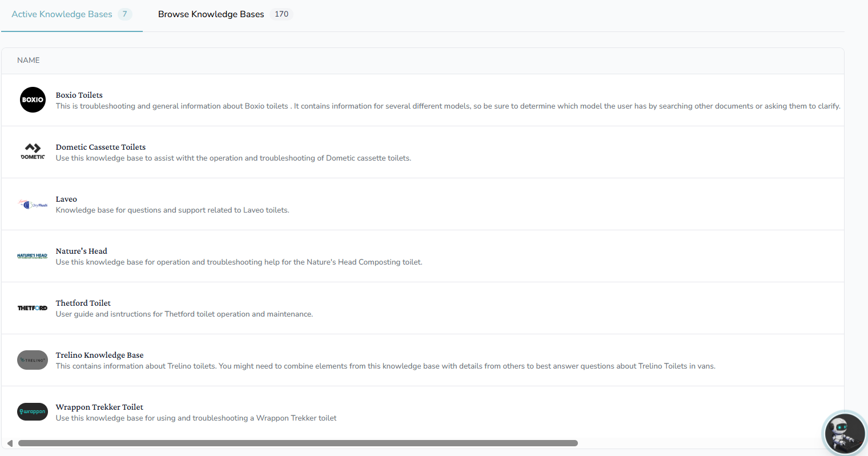This screenshot has height=456, width=868.
Task: Click the Laveo DryFlush logo icon
Action: pos(33,204)
